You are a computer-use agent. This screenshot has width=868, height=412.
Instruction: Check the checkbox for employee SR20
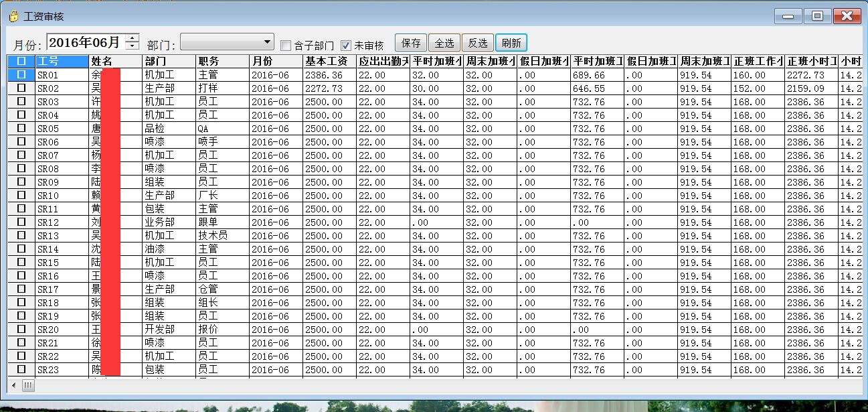21,329
